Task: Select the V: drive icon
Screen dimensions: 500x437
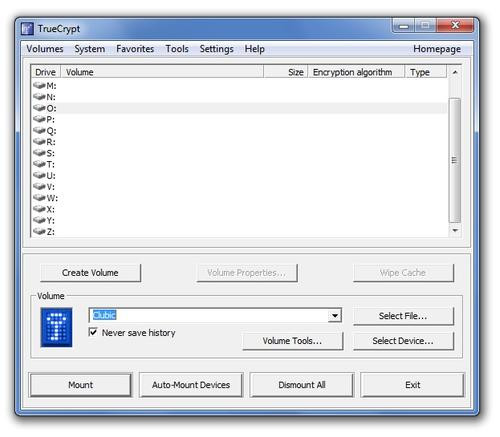Action: click(x=39, y=187)
